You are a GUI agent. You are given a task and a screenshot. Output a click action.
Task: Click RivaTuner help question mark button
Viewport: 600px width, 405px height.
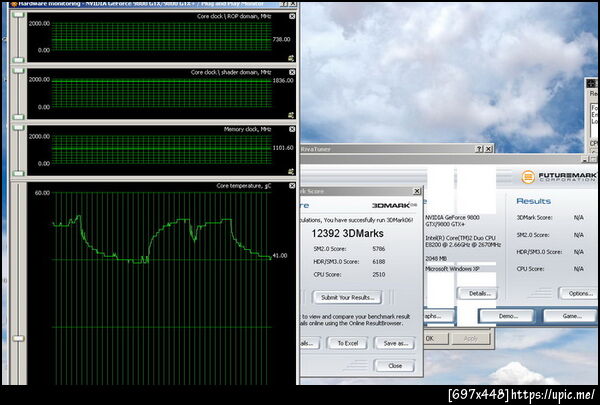coord(479,149)
